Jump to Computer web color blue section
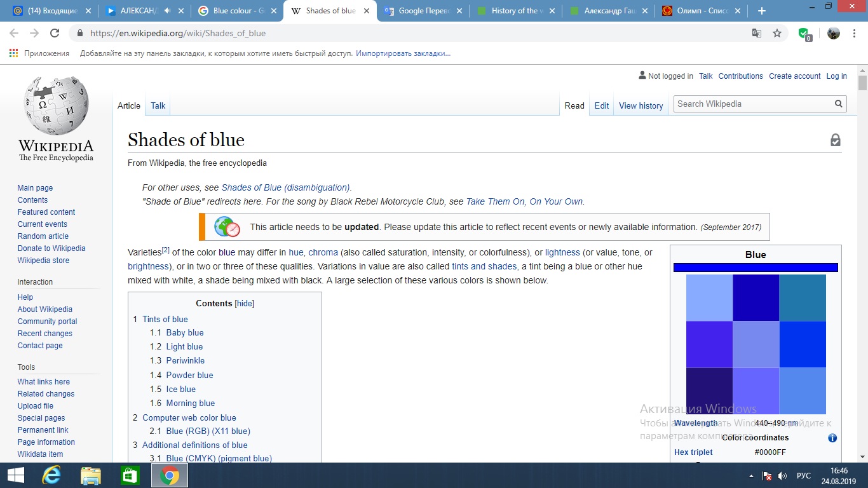The height and width of the screenshot is (488, 868). pos(189,417)
